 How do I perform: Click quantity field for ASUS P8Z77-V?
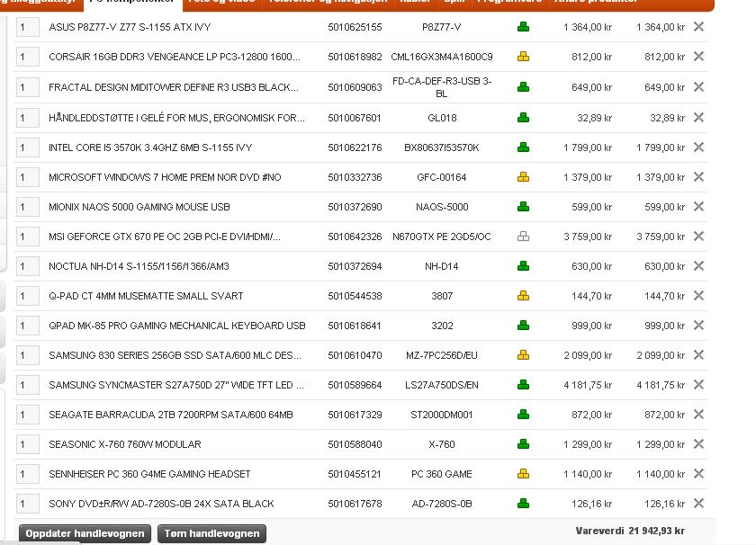[x=28, y=27]
